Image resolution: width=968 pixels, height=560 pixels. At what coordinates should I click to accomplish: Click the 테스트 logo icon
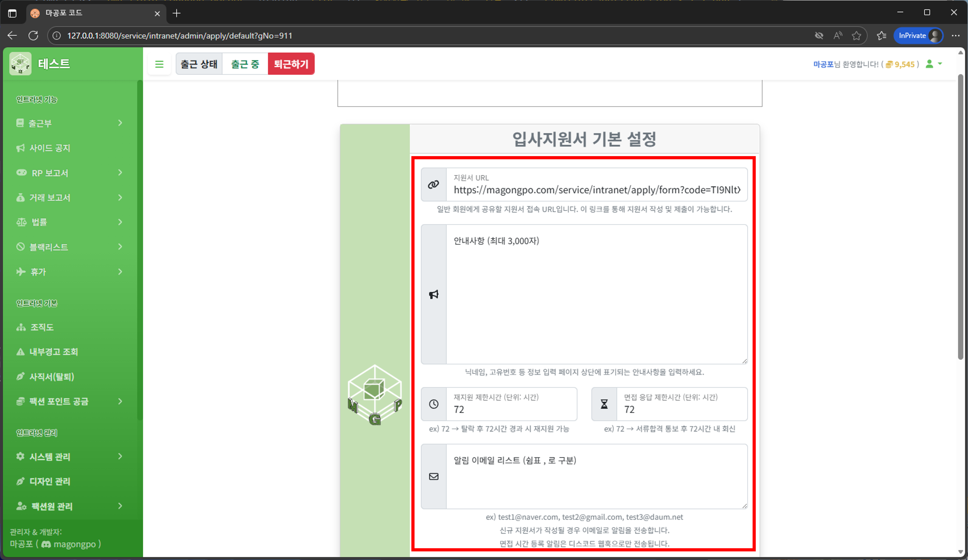click(x=20, y=63)
